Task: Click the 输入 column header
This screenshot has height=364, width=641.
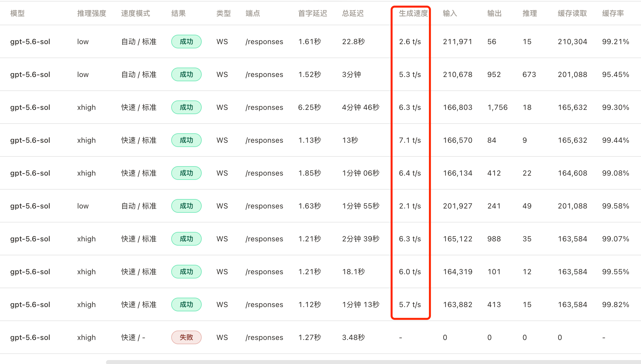Action: coord(450,13)
